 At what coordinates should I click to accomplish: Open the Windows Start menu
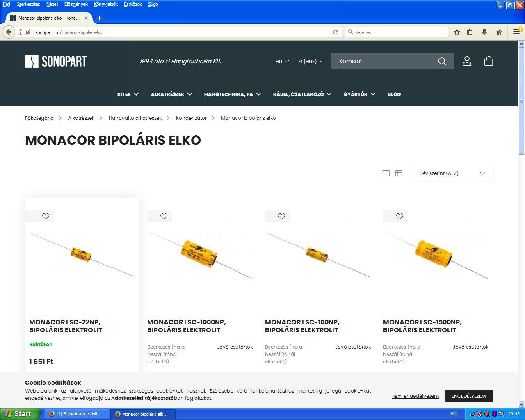click(x=20, y=414)
